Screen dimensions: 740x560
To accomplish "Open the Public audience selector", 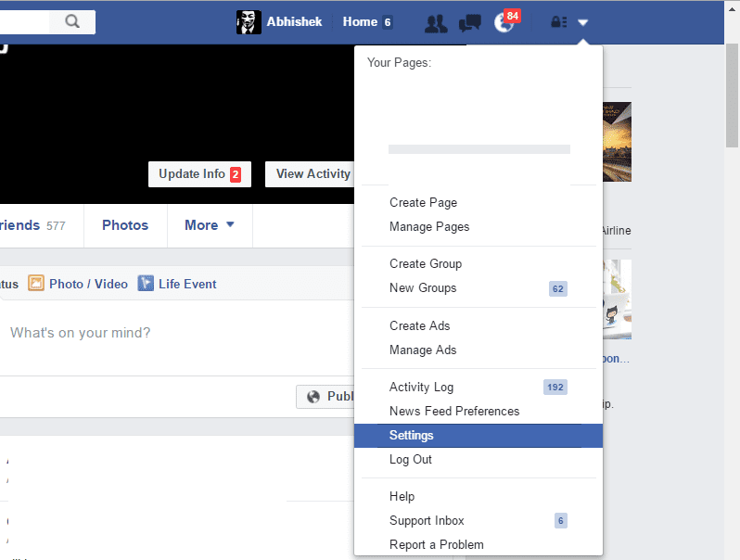I will (x=325, y=396).
